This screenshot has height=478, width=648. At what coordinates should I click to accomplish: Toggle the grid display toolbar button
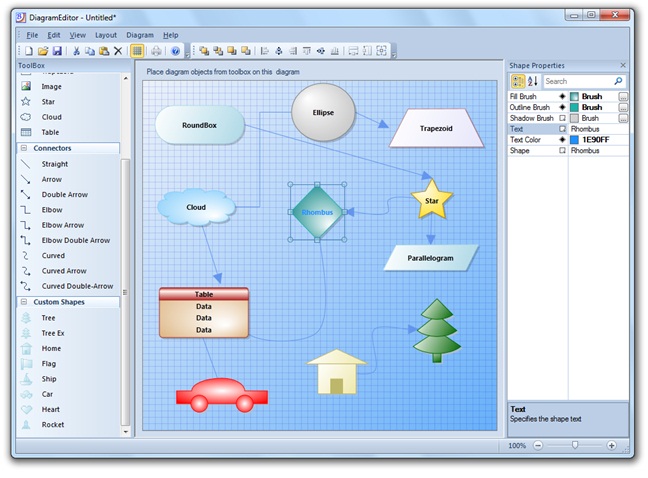(137, 51)
